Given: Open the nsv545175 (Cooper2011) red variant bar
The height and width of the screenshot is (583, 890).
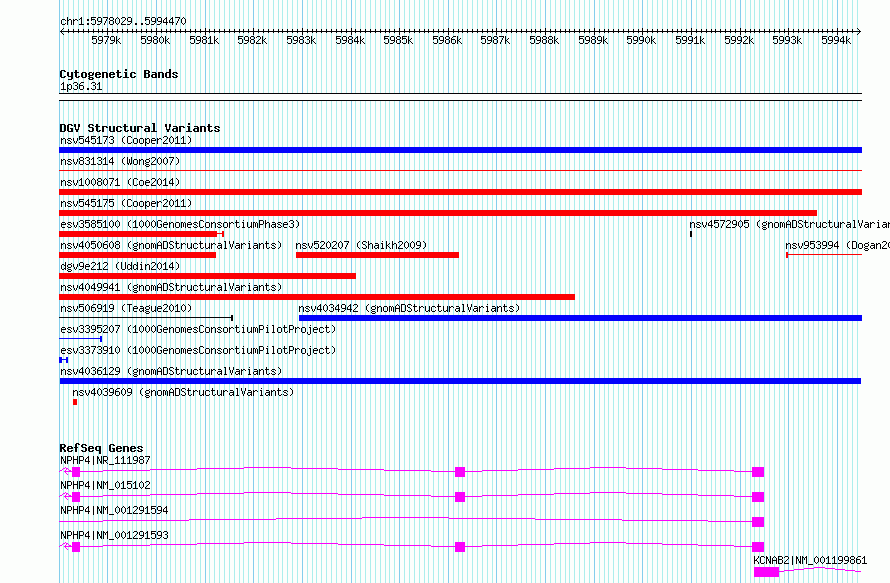Looking at the screenshot, I should pos(438,213).
